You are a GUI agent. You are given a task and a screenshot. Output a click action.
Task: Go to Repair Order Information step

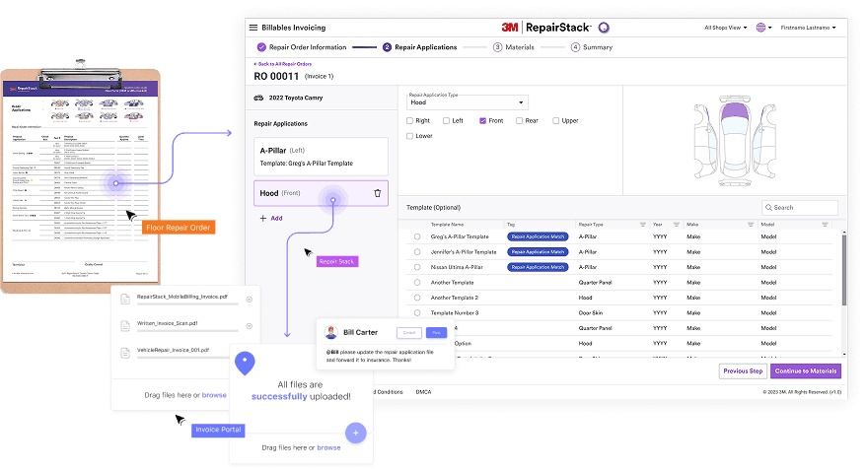click(x=302, y=47)
